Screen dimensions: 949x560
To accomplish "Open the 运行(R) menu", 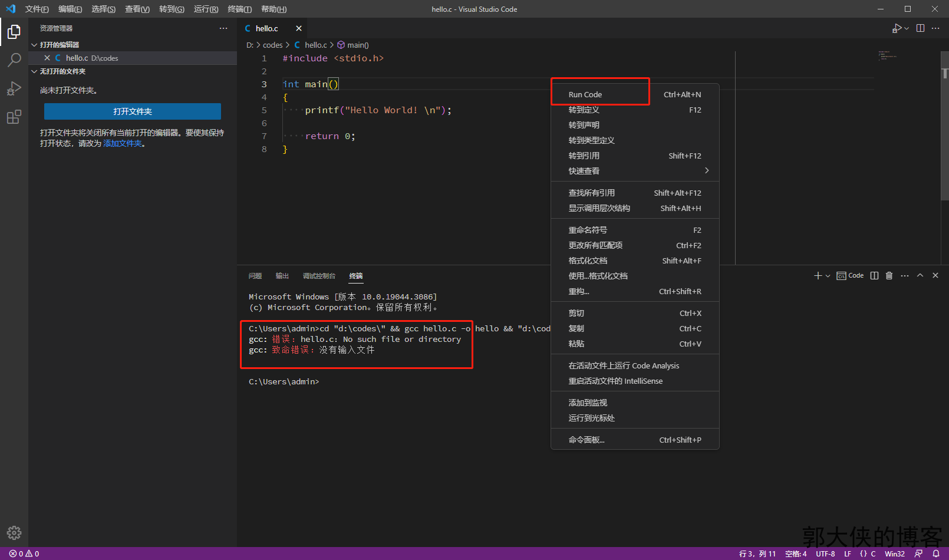I will [x=206, y=9].
